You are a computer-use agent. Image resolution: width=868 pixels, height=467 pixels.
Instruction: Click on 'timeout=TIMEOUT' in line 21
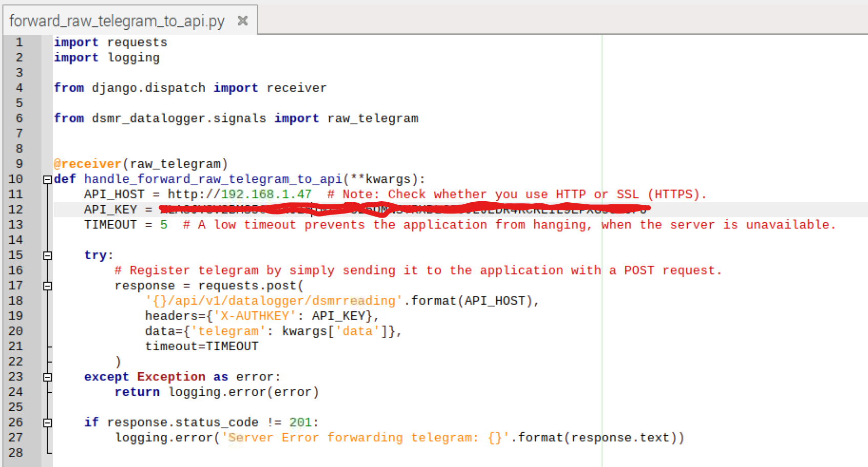click(202, 347)
